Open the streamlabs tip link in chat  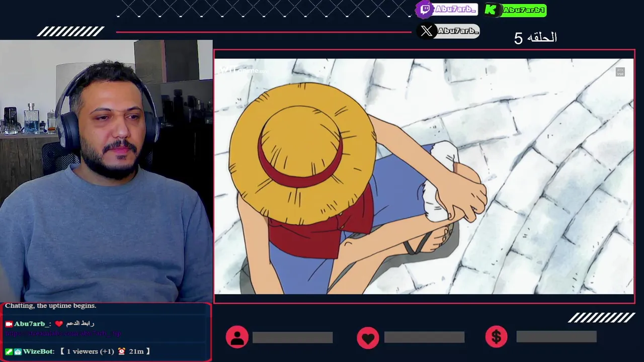click(x=63, y=333)
